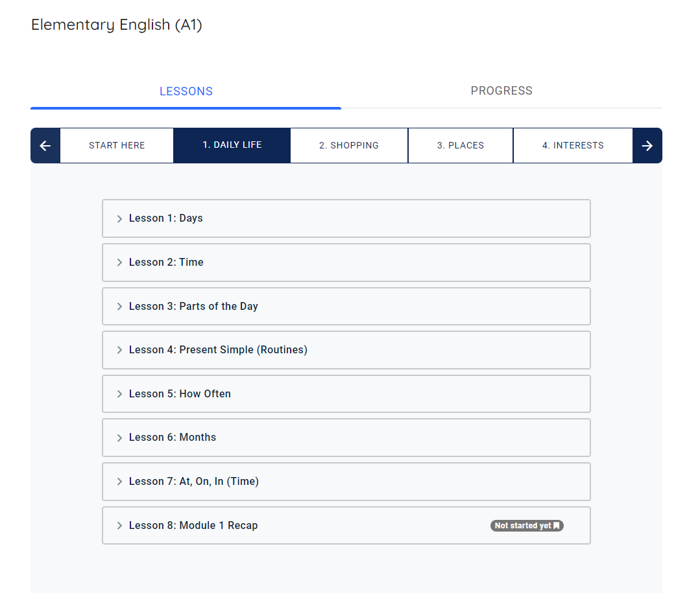Image resolution: width=700 pixels, height=610 pixels.
Task: Open the START HERE module
Action: pyautogui.click(x=116, y=145)
